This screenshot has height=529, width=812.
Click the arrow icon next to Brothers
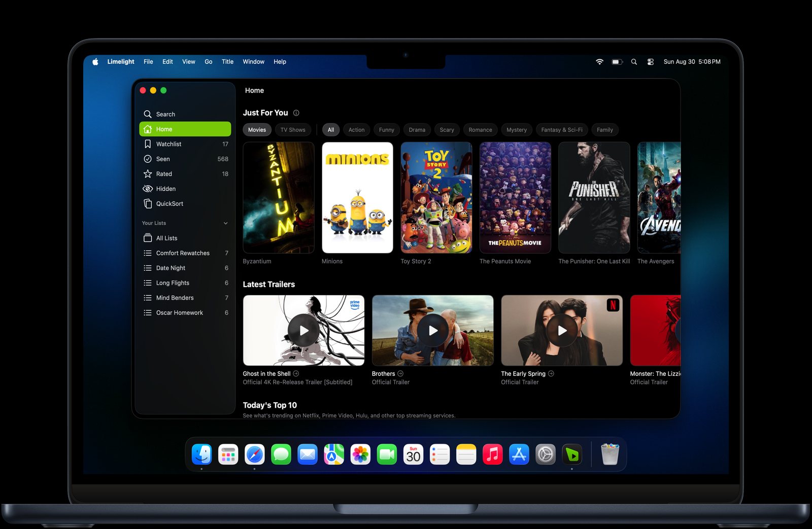400,373
